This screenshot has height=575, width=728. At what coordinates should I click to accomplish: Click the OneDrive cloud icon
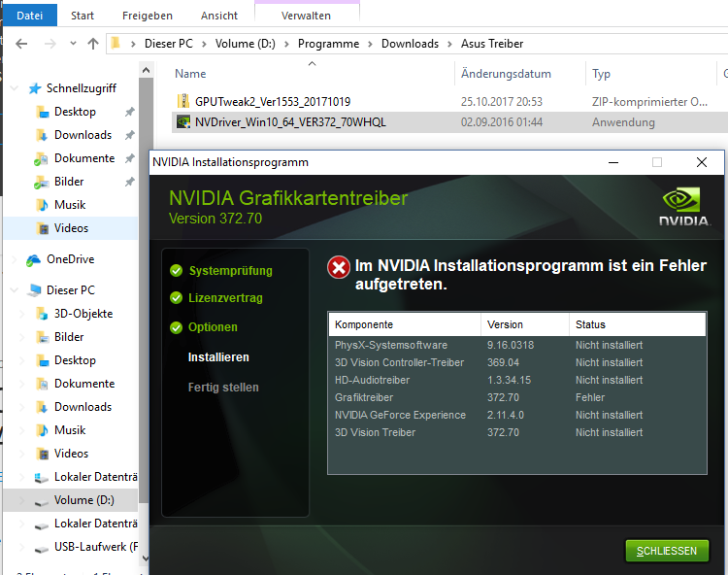(x=33, y=260)
